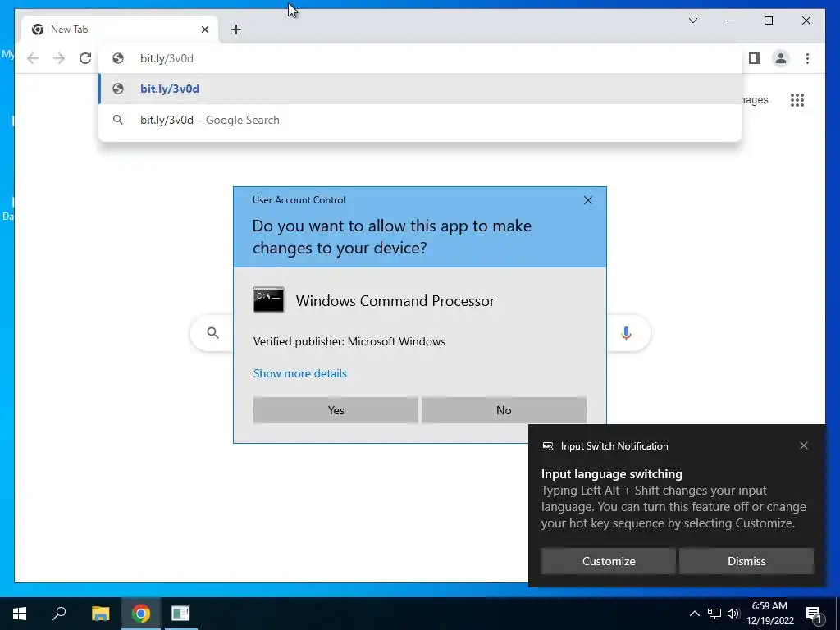Open taskbar search magnifier
Viewport: 840px width, 630px height.
point(59,614)
